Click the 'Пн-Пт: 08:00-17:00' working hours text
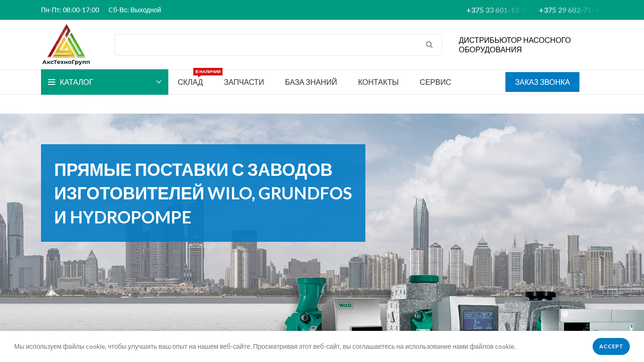644x362 pixels. (x=70, y=10)
